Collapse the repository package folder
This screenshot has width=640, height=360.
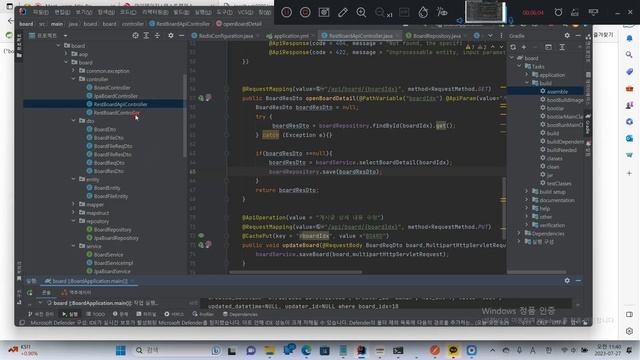click(x=74, y=221)
